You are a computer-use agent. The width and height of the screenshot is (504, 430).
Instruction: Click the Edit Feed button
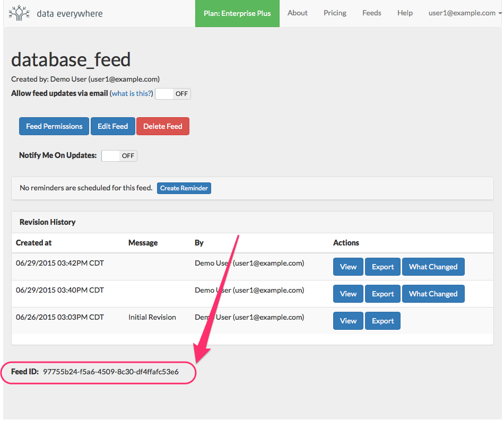pyautogui.click(x=113, y=126)
